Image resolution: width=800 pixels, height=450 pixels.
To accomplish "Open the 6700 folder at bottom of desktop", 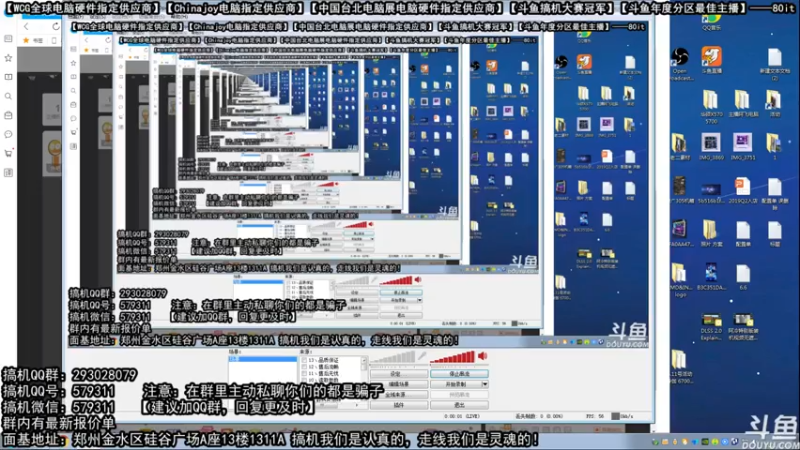I will [x=680, y=365].
